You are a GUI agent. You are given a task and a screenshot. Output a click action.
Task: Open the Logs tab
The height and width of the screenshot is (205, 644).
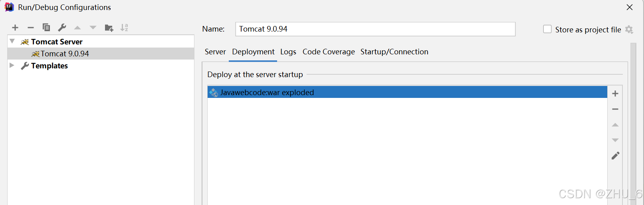pyautogui.click(x=288, y=52)
